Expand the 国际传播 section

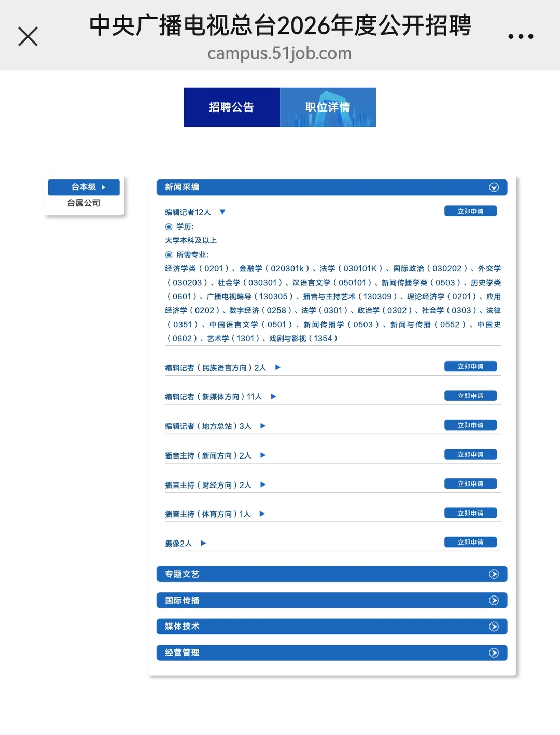coord(332,600)
